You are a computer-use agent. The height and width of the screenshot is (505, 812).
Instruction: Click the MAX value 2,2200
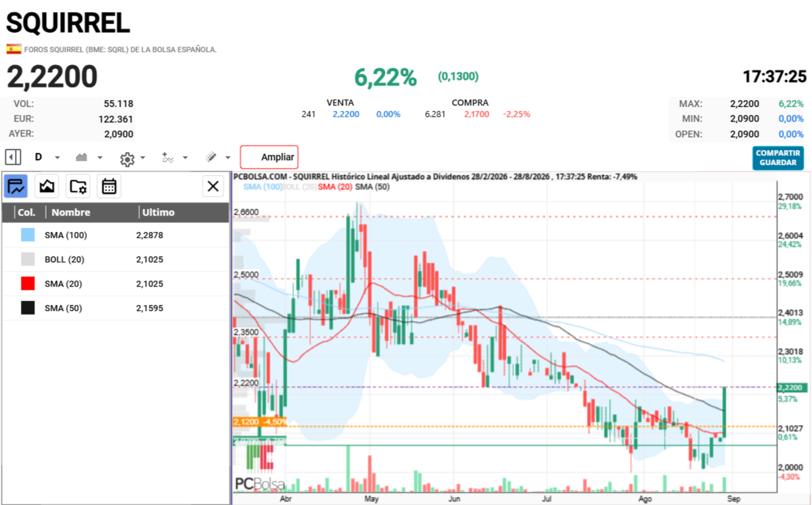click(744, 104)
